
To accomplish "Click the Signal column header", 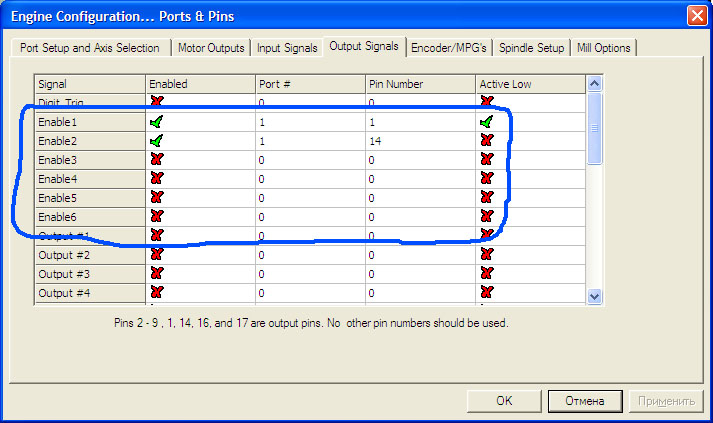I will tap(90, 84).
